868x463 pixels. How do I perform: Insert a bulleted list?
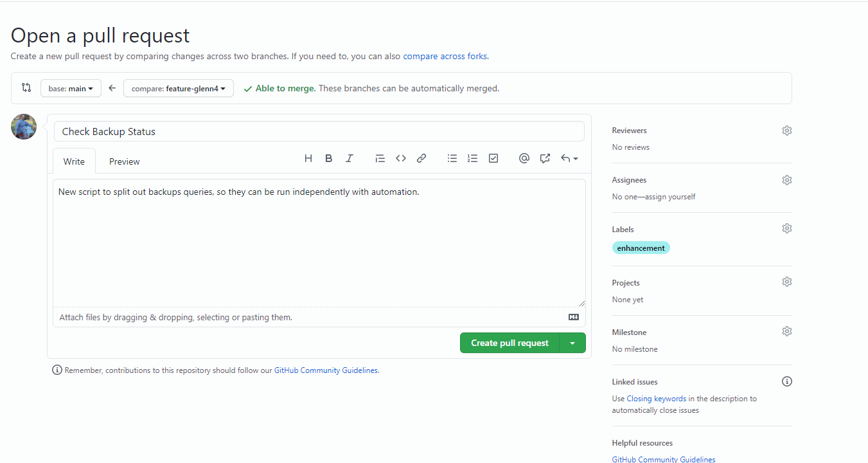coord(452,158)
